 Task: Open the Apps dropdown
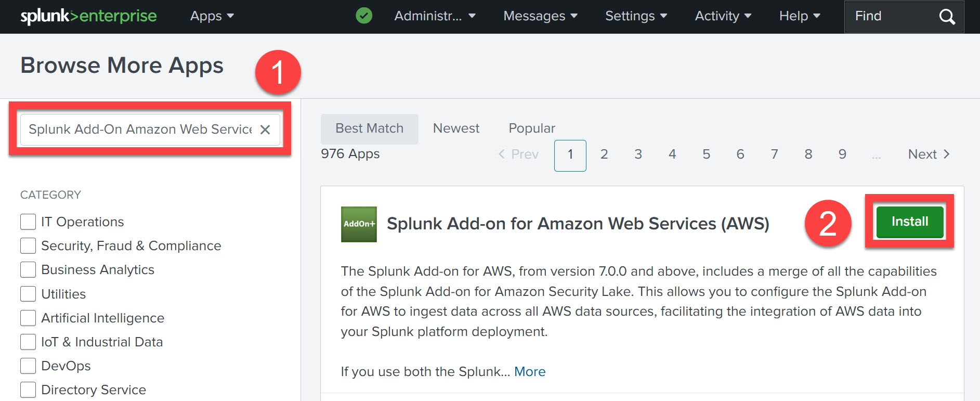pyautogui.click(x=211, y=16)
